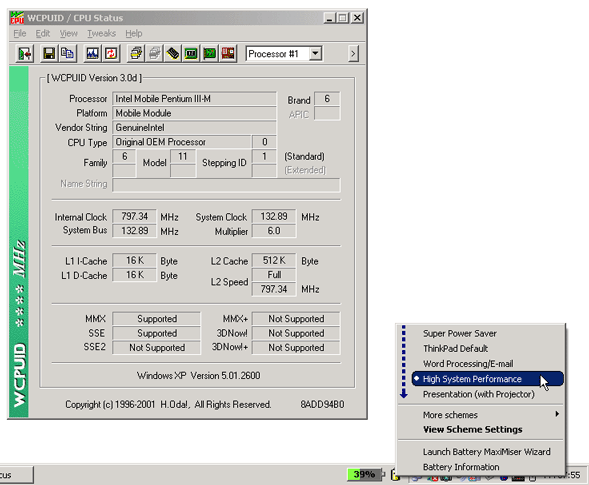Click the SSE2 Not Supported field

pos(157,348)
